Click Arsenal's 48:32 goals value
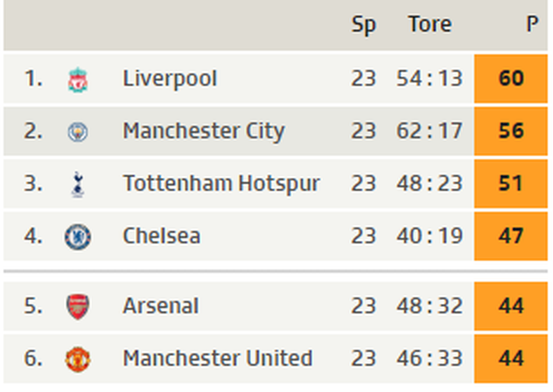Screen dimensions: 553x392 (x=429, y=306)
